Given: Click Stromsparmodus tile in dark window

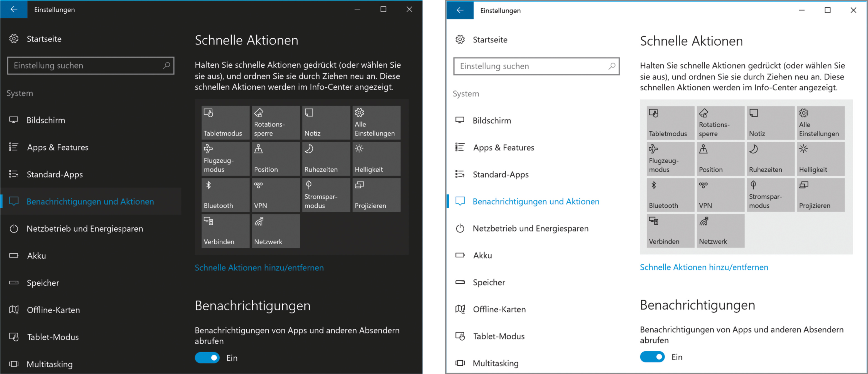Looking at the screenshot, I should point(326,195).
